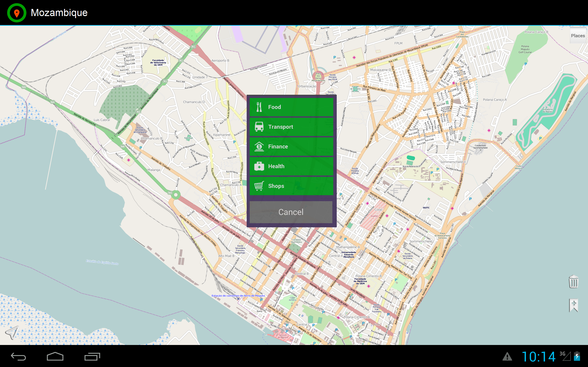The width and height of the screenshot is (588, 367).
Task: Choose the Transport category
Action: (291, 127)
